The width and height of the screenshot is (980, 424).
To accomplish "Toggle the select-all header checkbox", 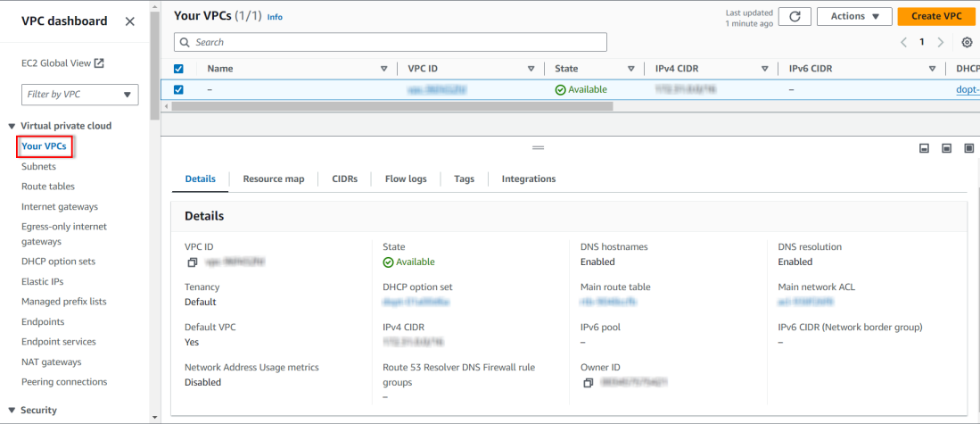I will (x=178, y=69).
